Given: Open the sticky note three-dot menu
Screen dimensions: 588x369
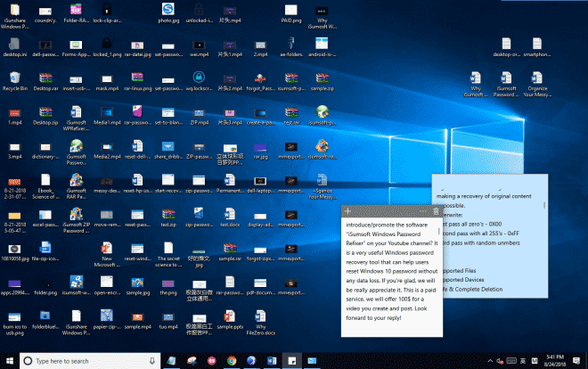Looking at the screenshot, I should [422, 210].
